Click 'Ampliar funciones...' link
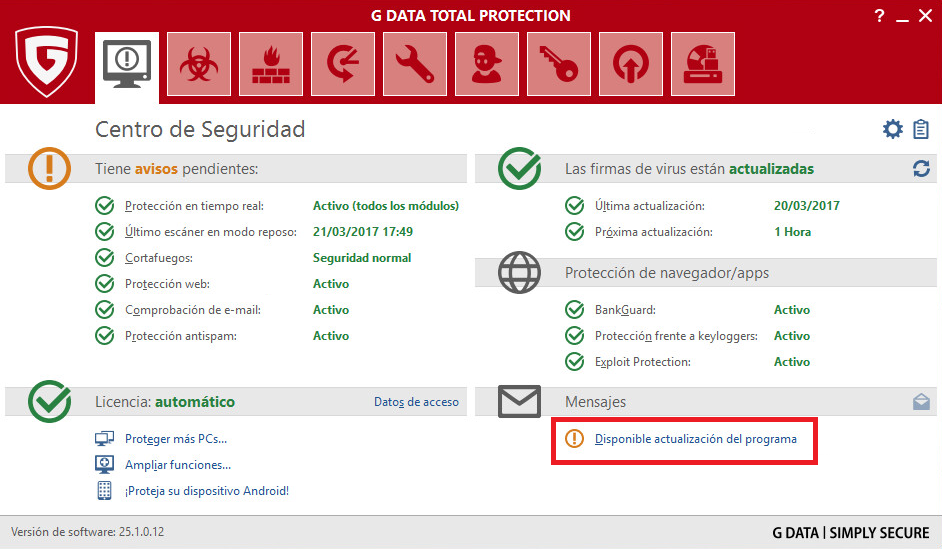 pos(178,465)
